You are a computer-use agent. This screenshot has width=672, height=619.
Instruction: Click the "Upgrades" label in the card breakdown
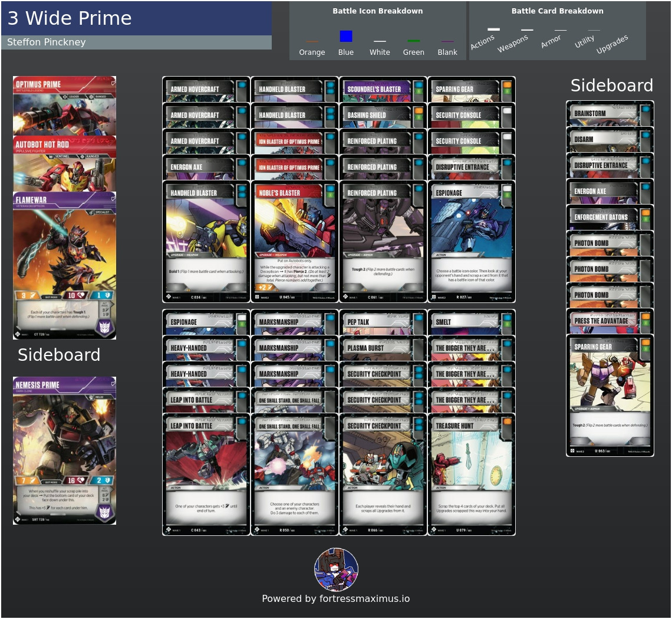coord(612,44)
